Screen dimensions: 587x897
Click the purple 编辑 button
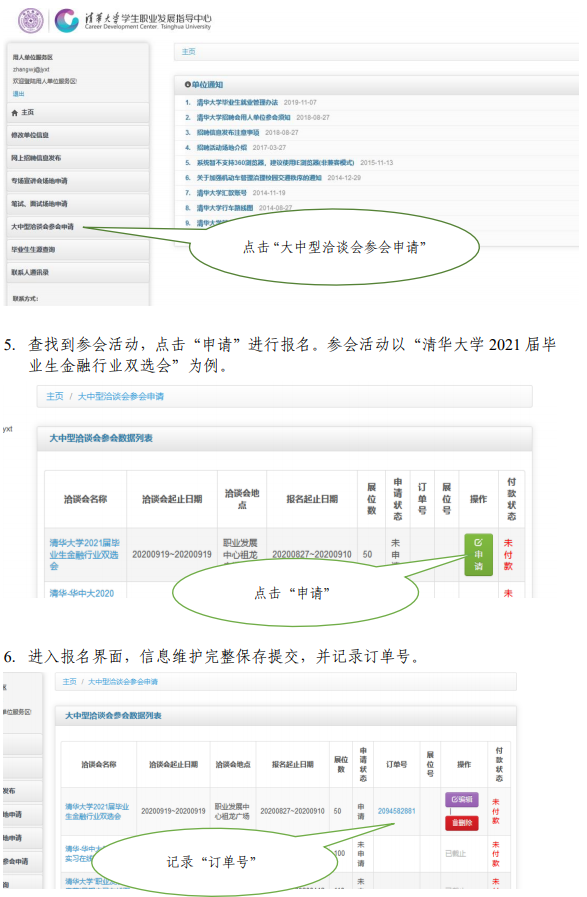(462, 799)
